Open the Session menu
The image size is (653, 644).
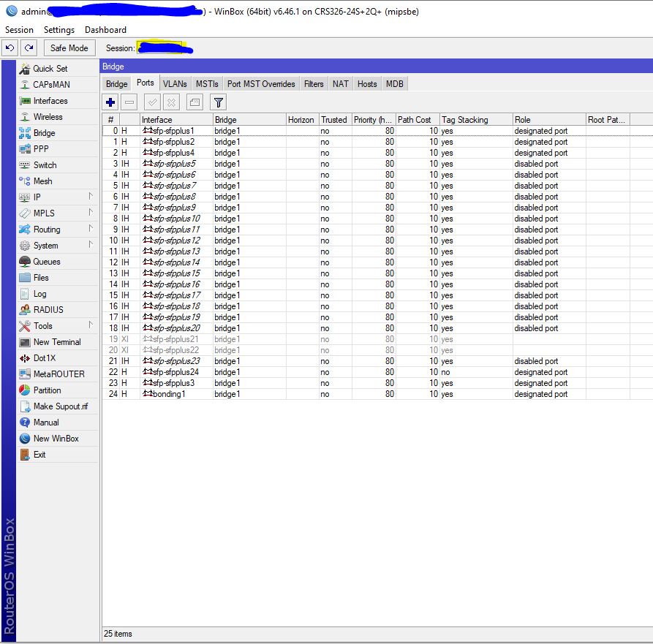tap(19, 30)
